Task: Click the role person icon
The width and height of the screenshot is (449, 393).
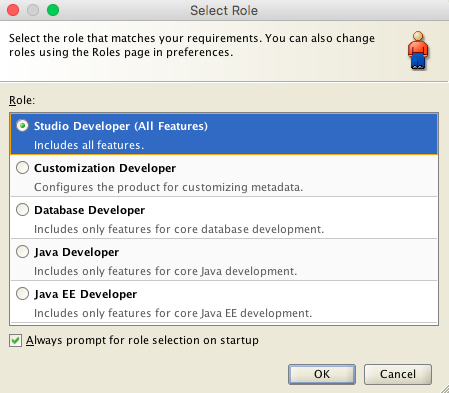Action: (418, 50)
